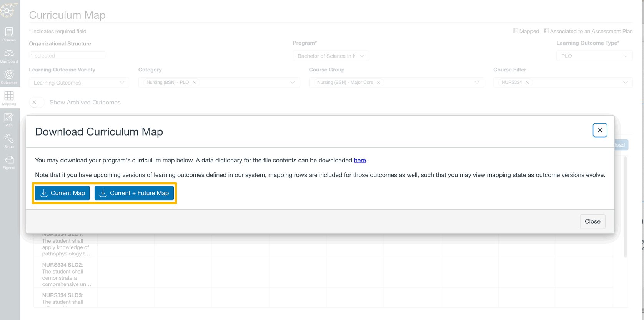Remove the Nursing (BSN) - Major Core tag
Image resolution: width=644 pixels, height=320 pixels.
[x=378, y=82]
